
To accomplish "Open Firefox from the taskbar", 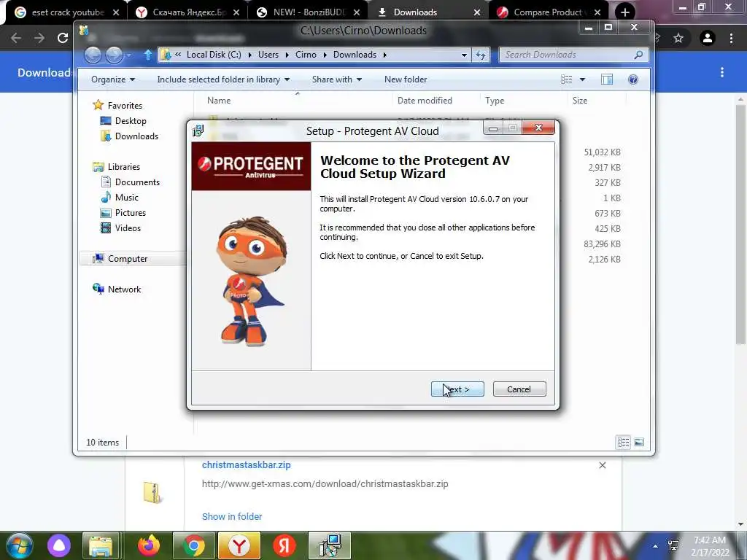I will click(149, 545).
